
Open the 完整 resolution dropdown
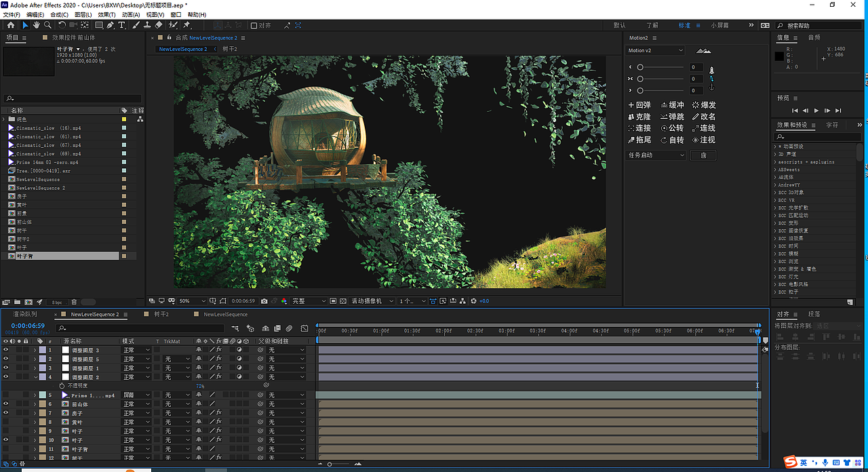[x=309, y=301]
